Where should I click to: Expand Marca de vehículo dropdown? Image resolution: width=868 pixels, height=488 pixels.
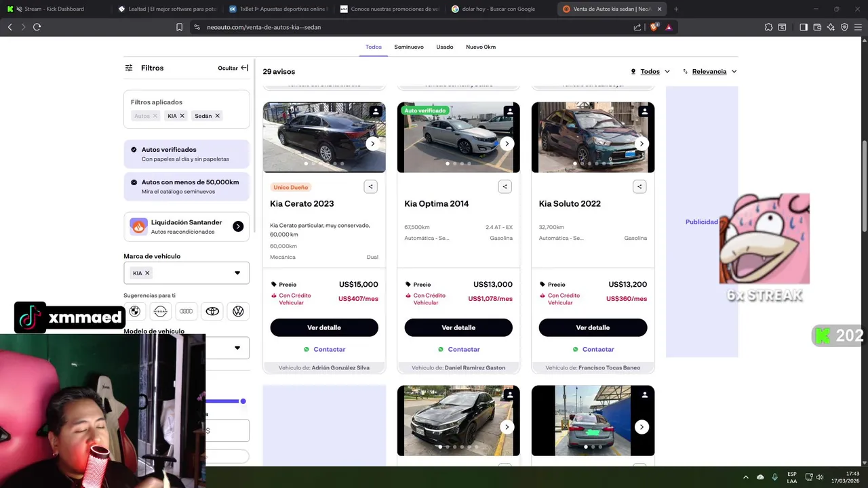237,273
